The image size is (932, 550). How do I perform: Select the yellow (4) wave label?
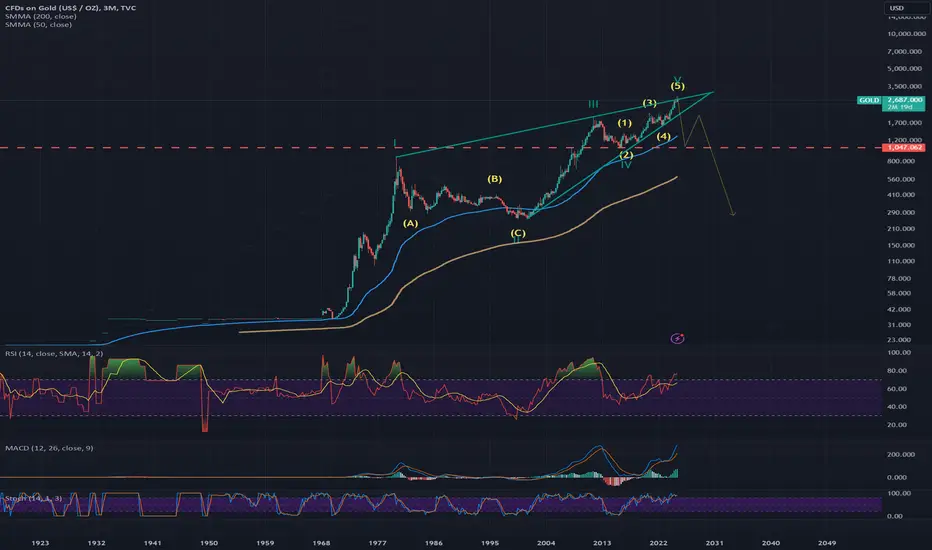click(x=663, y=136)
